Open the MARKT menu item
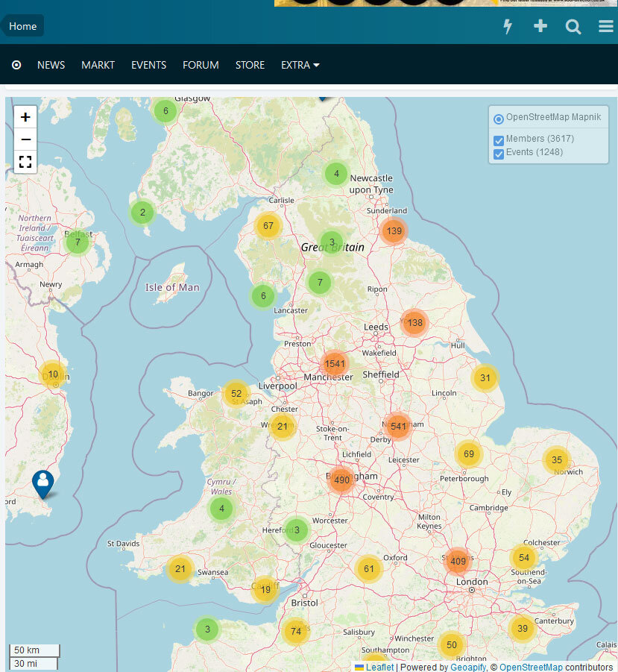618x672 pixels. point(98,65)
